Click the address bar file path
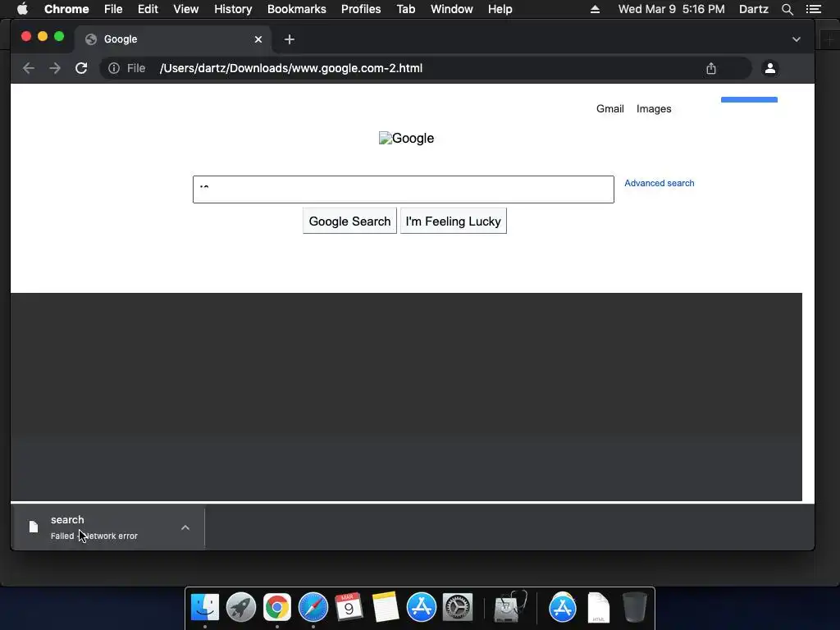 (x=291, y=68)
